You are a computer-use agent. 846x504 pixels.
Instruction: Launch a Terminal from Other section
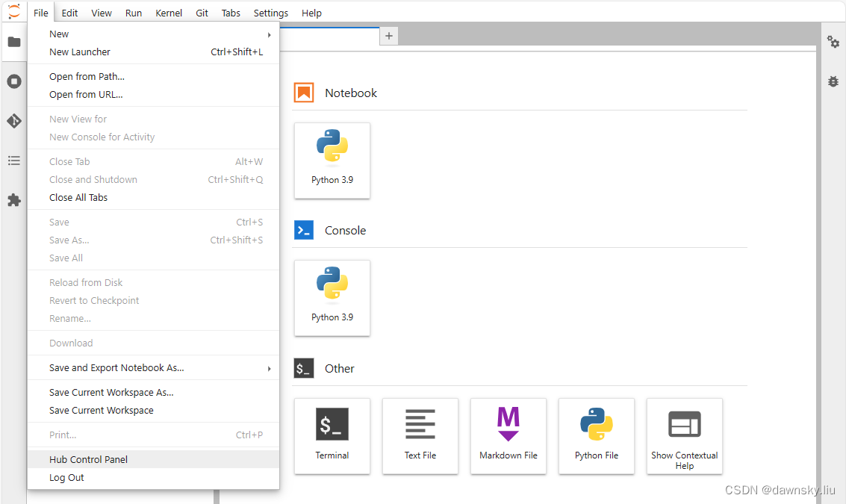(x=332, y=437)
